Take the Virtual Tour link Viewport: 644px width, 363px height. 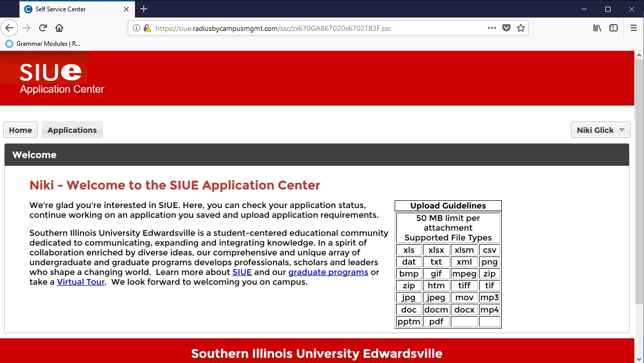(x=81, y=282)
